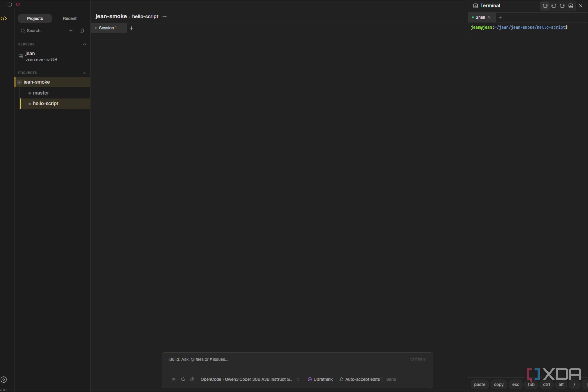Click jean-smoke in the breadcrumb
Image resolution: width=588 pixels, height=392 pixels.
pyautogui.click(x=111, y=16)
